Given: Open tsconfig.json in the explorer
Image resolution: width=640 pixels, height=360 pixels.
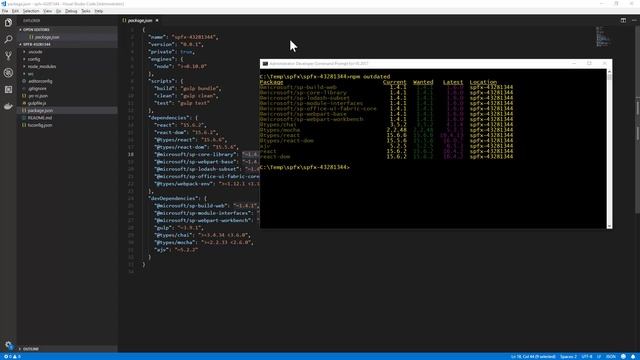Looking at the screenshot, I should click(x=40, y=125).
